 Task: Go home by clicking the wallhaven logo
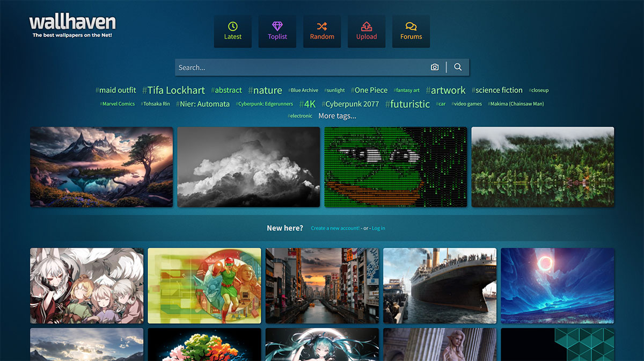click(x=72, y=23)
